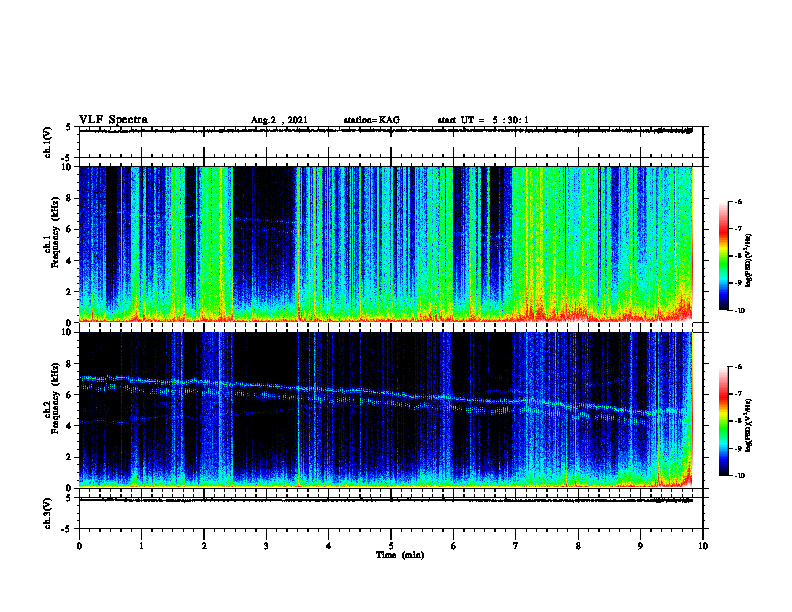The image size is (792, 612).
Task: Click the 8 kHz tick on ch.2 axis
Action: click(x=70, y=364)
